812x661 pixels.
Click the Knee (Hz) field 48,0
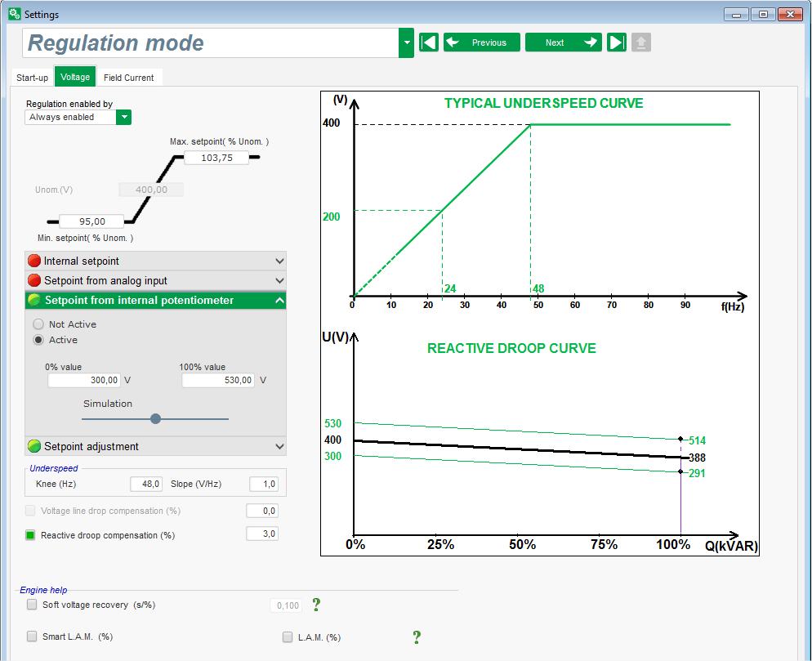click(146, 484)
